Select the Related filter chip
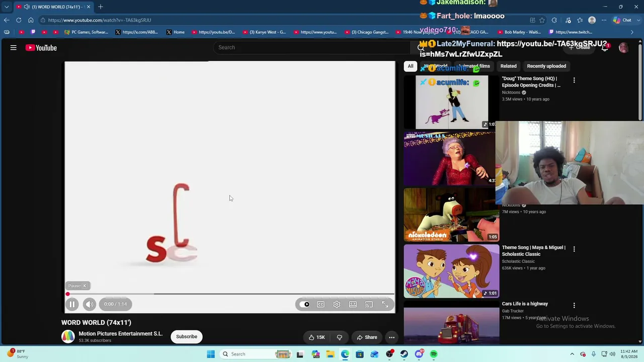The width and height of the screenshot is (644, 362). pos(508,66)
